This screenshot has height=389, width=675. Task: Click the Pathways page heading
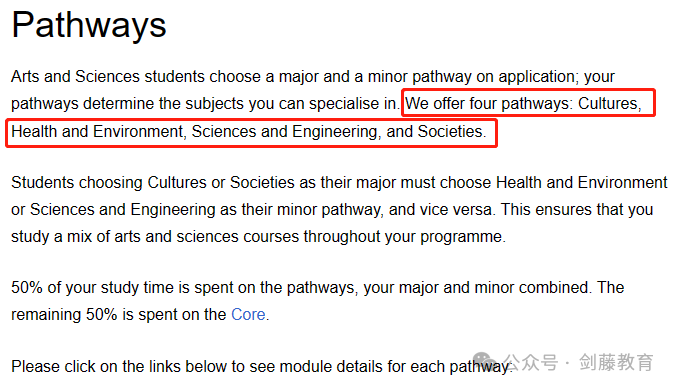89,25
